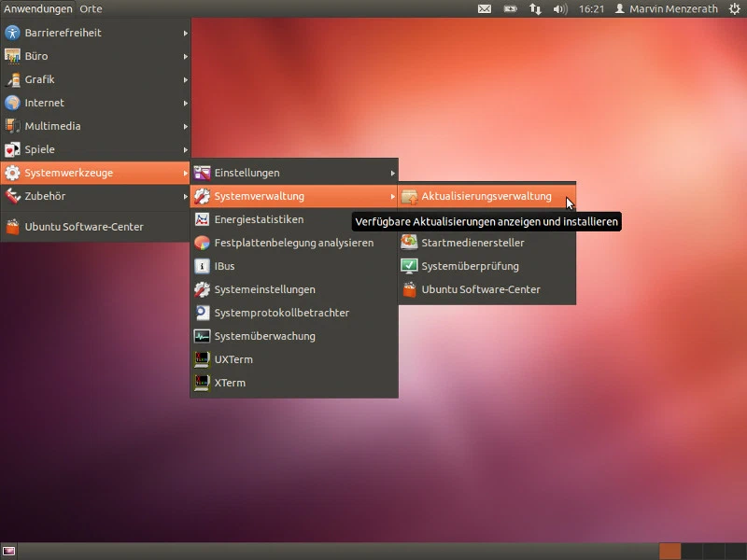Click the volume speaker icon
Image resolution: width=747 pixels, height=560 pixels.
[560, 8]
